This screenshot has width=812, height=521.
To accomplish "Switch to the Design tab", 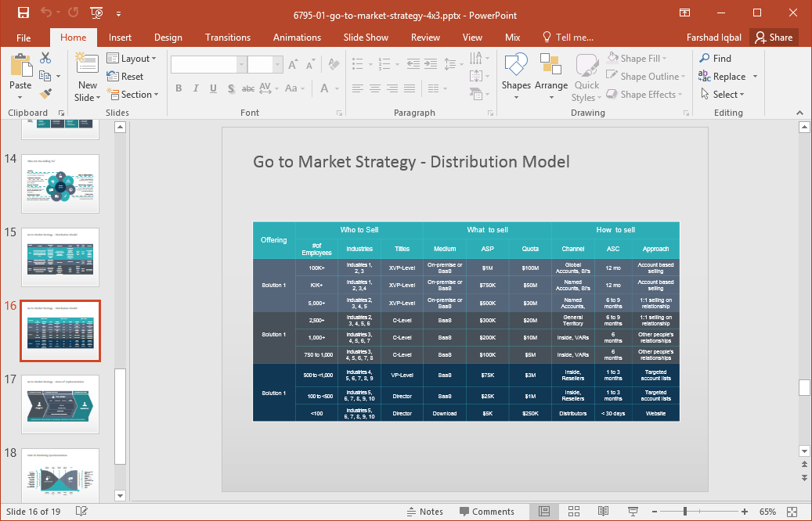I will click(168, 38).
